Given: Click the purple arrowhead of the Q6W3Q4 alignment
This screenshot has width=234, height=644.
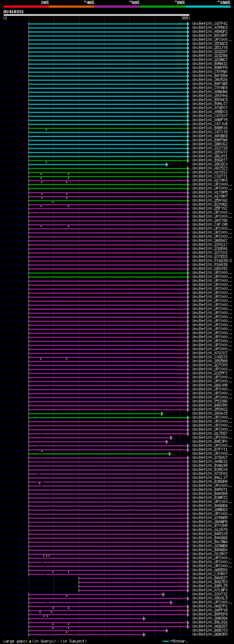Looking at the screenshot, I should click(144, 618).
